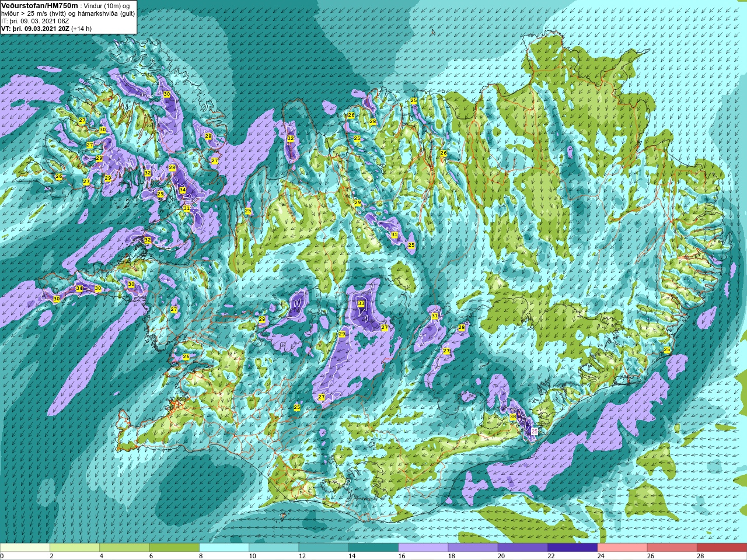This screenshot has width=747, height=560.
Task: Click the 'Vindur (10m) og' header text
Action: pos(107,5)
